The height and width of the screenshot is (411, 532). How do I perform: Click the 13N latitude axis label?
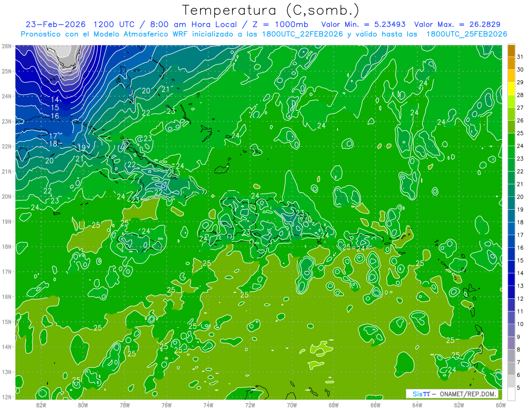point(6,372)
